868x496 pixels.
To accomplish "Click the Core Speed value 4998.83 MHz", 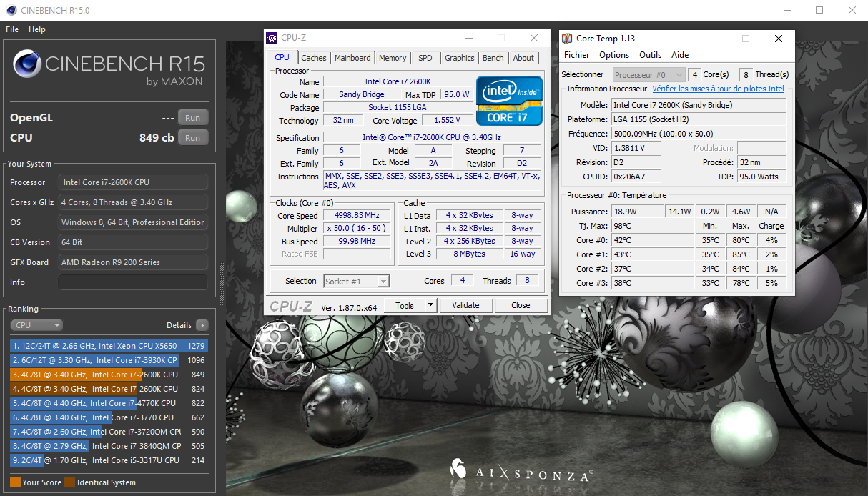I will pos(358,215).
